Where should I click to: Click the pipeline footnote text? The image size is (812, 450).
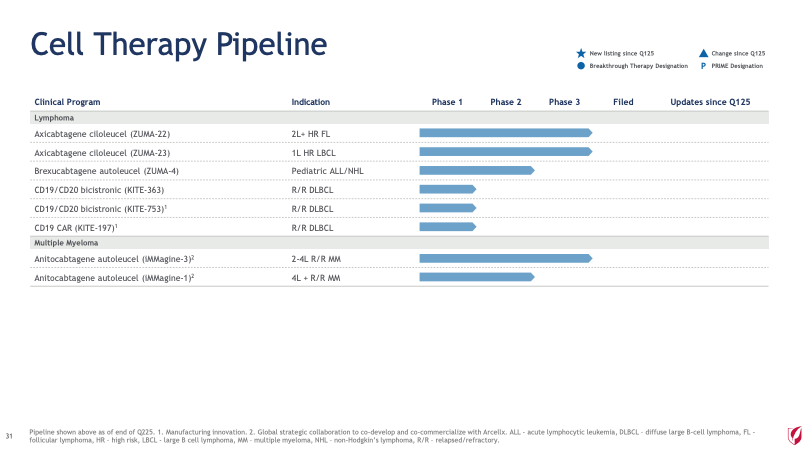tap(392, 436)
